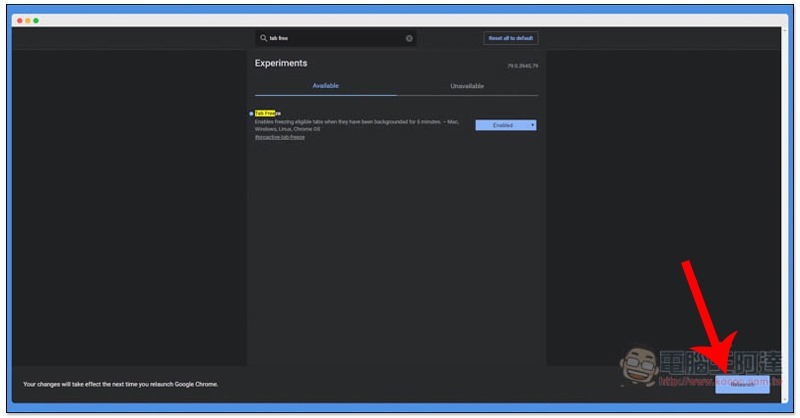The height and width of the screenshot is (418, 800).
Task: Open the Enabled dropdown for Tab Freeze
Action: click(x=505, y=125)
